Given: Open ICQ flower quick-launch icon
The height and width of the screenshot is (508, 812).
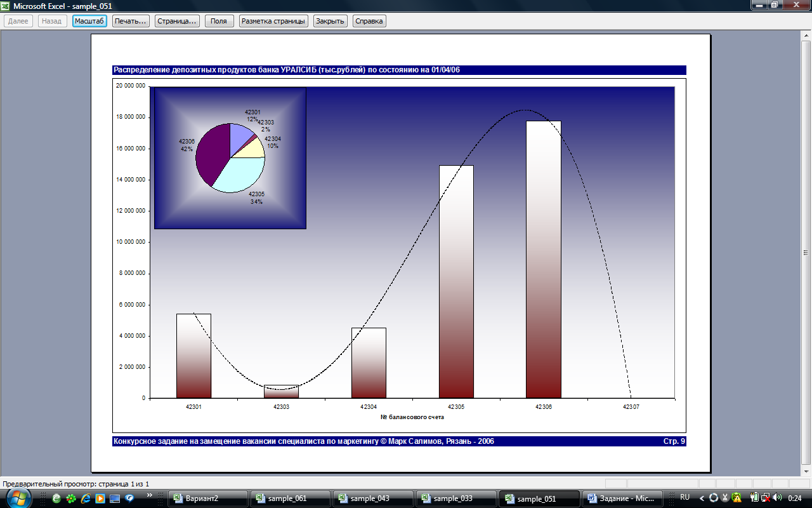Looking at the screenshot, I should pos(71,498).
